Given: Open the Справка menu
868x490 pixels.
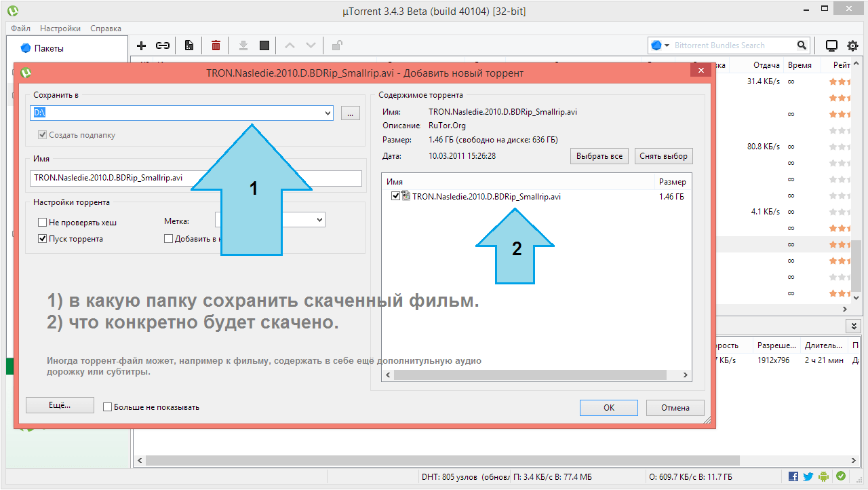Looking at the screenshot, I should pos(106,29).
